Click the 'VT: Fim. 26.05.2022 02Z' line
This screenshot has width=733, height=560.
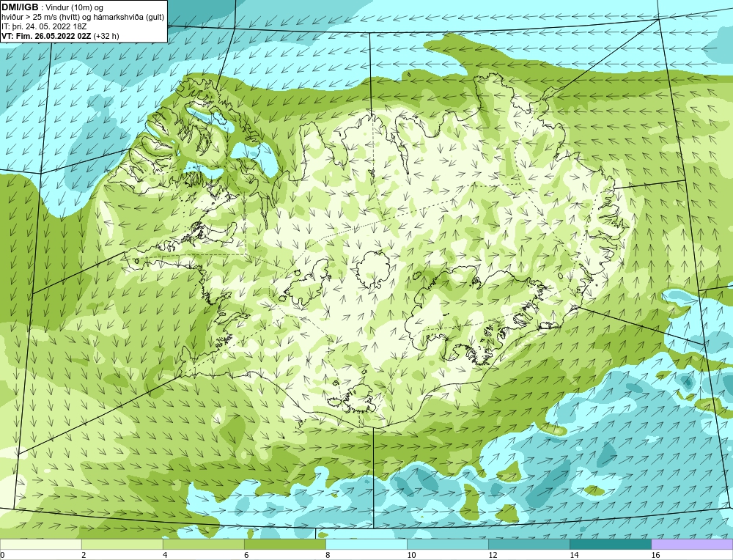coord(60,36)
